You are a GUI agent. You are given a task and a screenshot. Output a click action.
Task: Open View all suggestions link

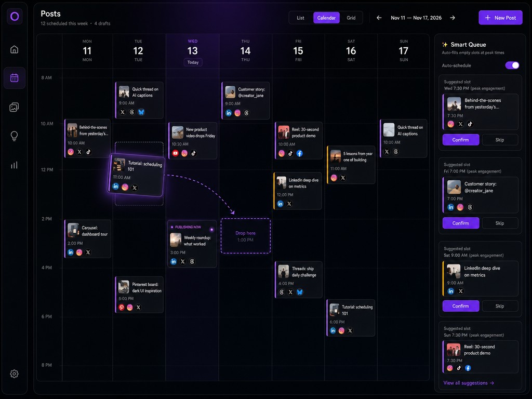coord(469,383)
